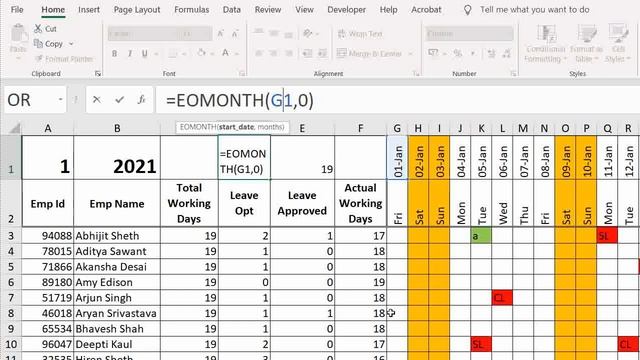Toggle Italic formatting
Screen dimensions: 640x360
(130, 53)
